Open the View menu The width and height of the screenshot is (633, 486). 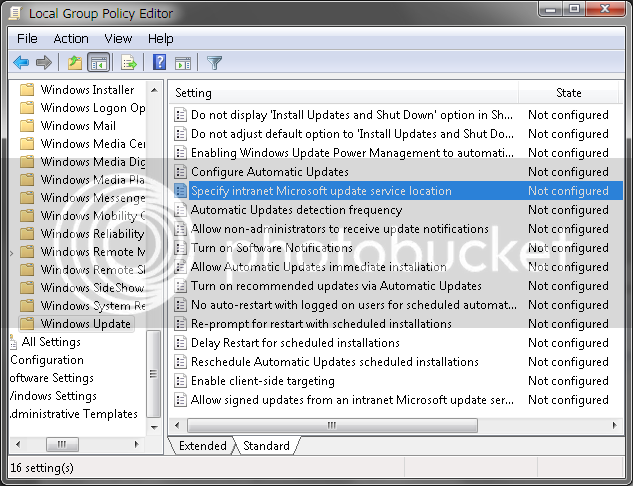click(118, 39)
